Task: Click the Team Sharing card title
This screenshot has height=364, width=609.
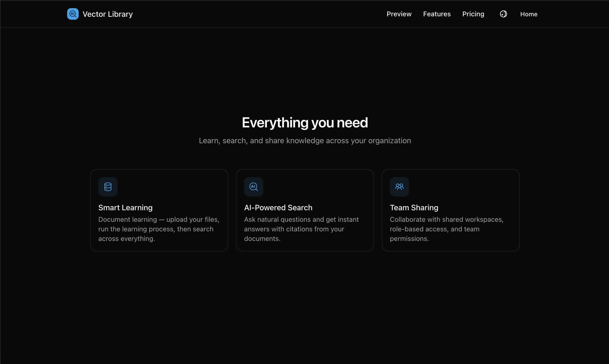Action: (414, 208)
